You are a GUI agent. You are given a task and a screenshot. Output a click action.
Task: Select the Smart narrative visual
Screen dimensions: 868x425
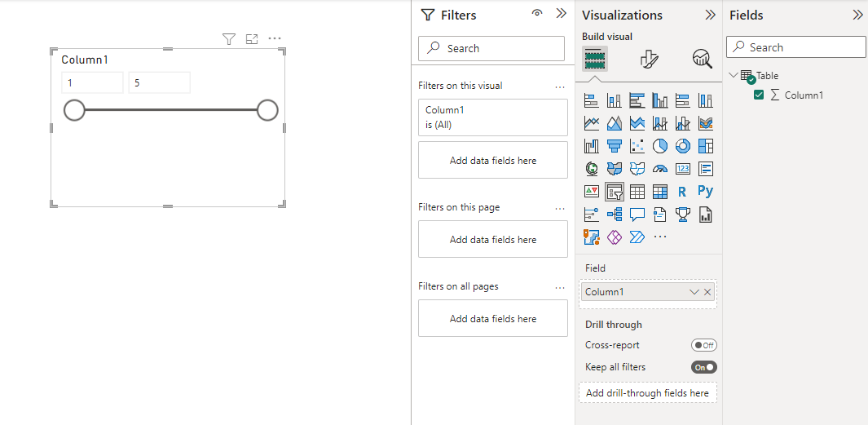pyautogui.click(x=660, y=215)
